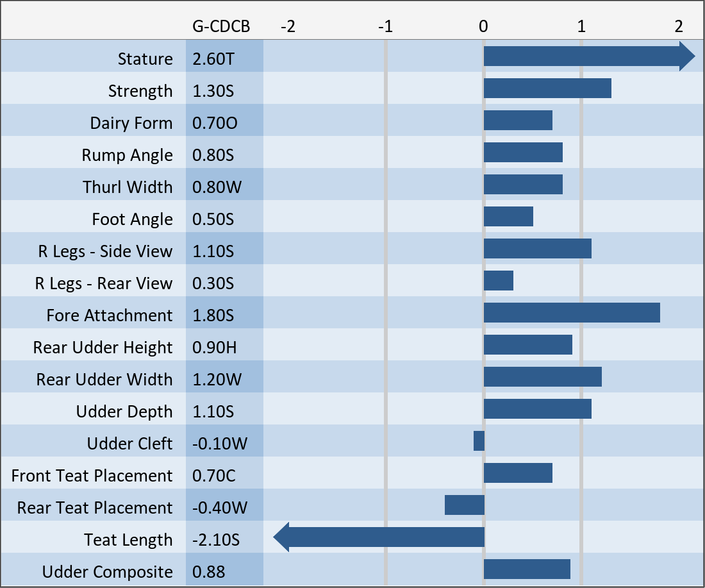Click the R Legs - Rear View label
The width and height of the screenshot is (705, 588).
104,283
